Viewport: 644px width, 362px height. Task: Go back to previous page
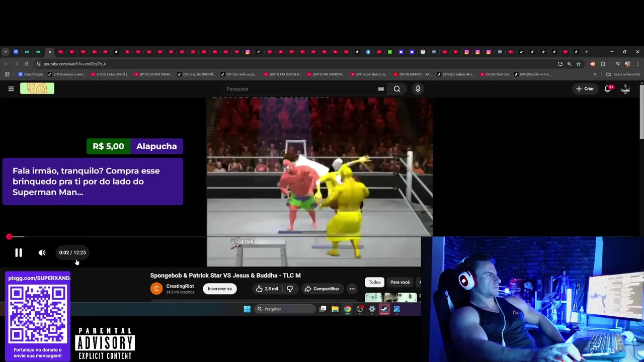(6, 64)
